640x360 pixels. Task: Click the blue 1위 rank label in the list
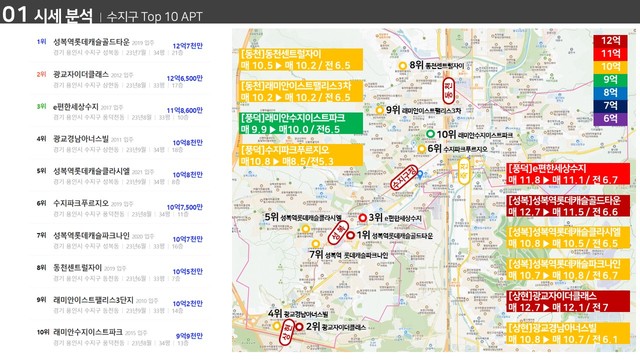click(x=42, y=42)
